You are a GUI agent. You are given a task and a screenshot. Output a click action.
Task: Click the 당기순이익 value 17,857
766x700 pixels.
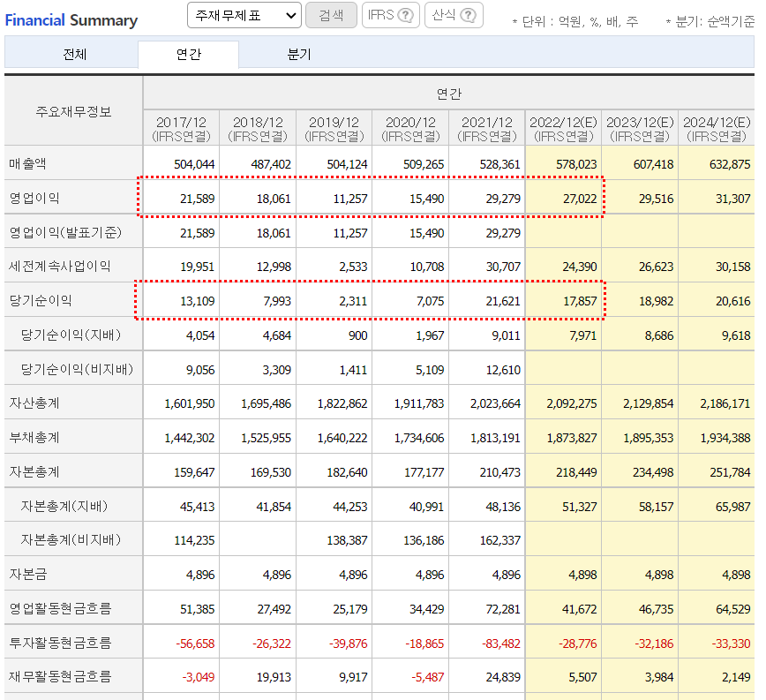580,301
